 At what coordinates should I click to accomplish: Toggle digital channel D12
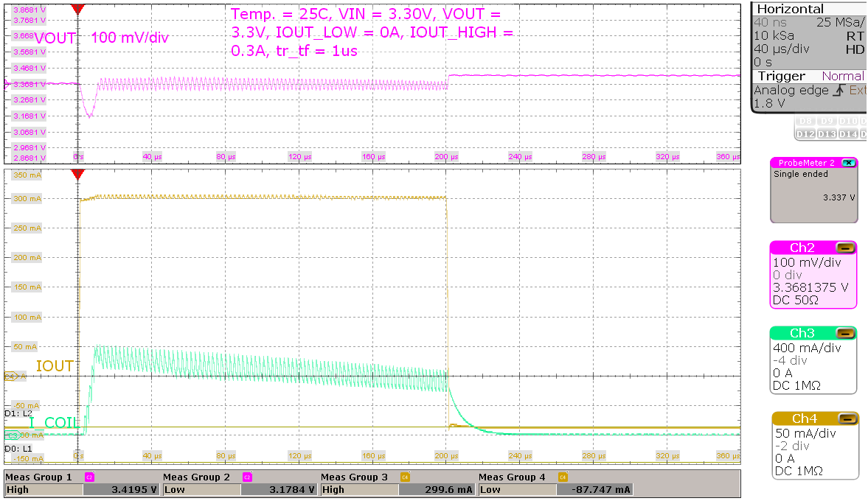[x=808, y=133]
